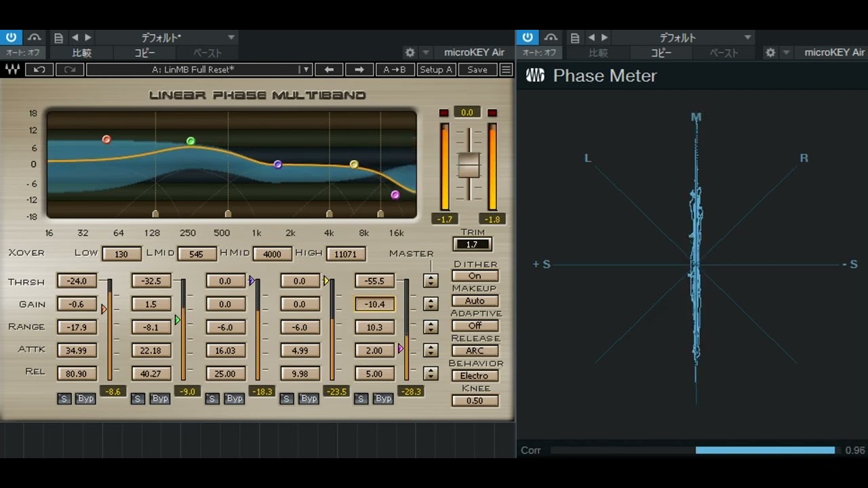Toggle Dither On button
This screenshot has width=868, height=488.
coord(475,276)
